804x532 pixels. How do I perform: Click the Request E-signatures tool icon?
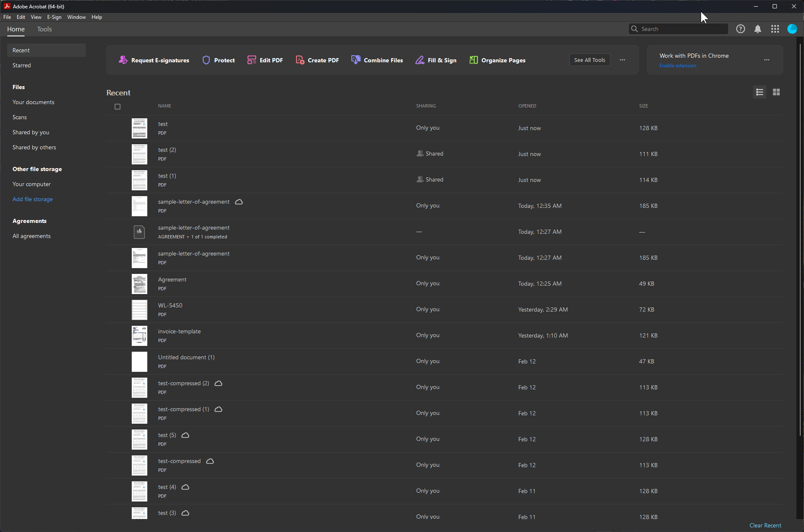click(123, 60)
